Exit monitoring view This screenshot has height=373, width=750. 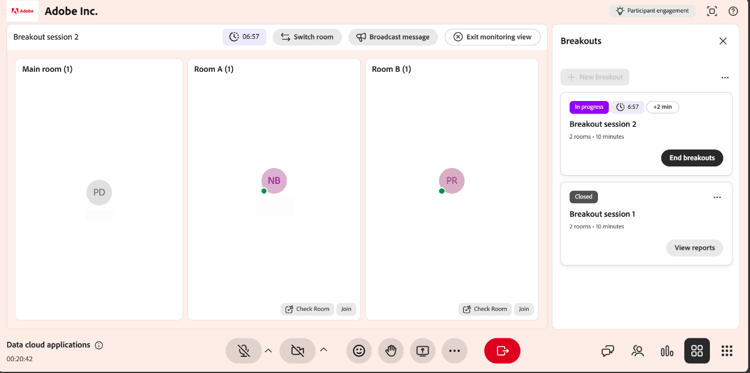tap(493, 37)
